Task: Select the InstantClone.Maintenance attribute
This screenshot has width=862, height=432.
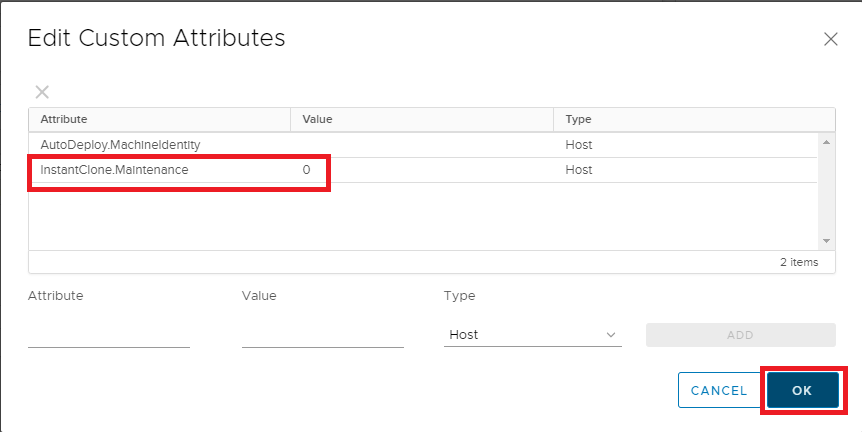Action: (x=114, y=170)
